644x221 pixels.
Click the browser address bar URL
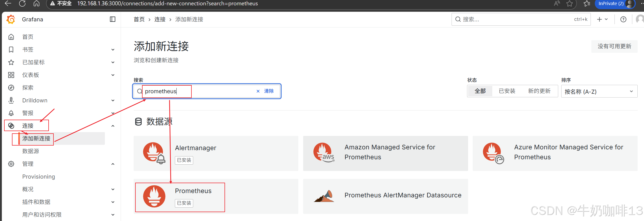coord(167,4)
